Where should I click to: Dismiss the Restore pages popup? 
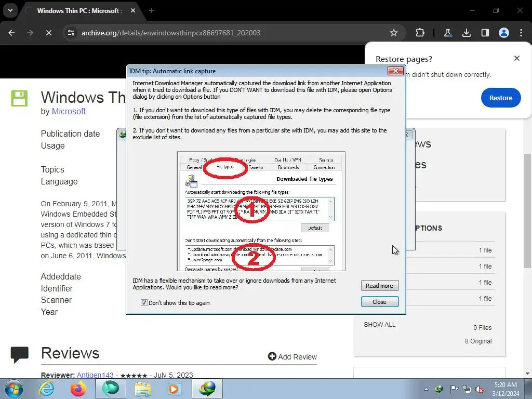tap(517, 58)
